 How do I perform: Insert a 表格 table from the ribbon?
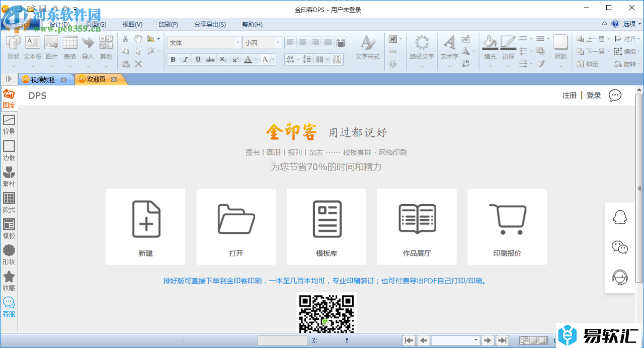pyautogui.click(x=69, y=48)
